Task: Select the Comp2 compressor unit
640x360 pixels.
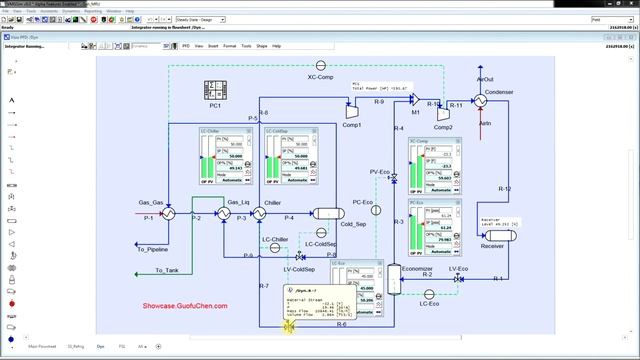Action: pyautogui.click(x=443, y=114)
